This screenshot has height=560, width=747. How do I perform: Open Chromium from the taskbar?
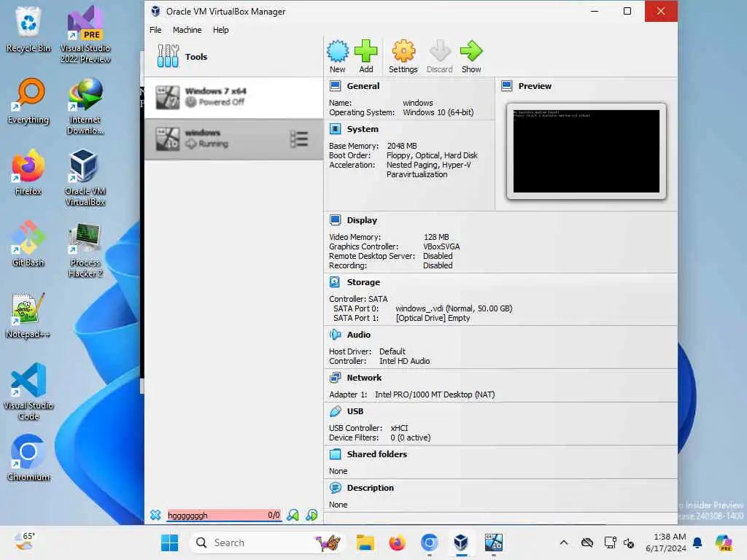[x=429, y=542]
